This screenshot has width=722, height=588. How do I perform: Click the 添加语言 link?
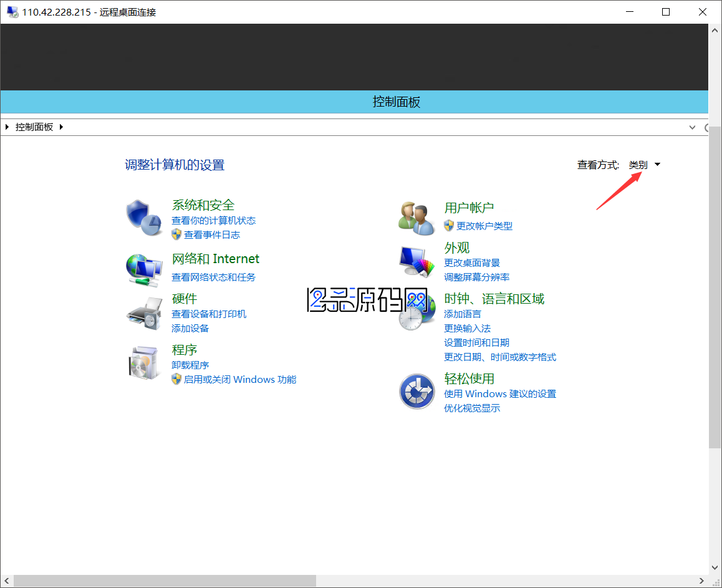click(x=463, y=314)
